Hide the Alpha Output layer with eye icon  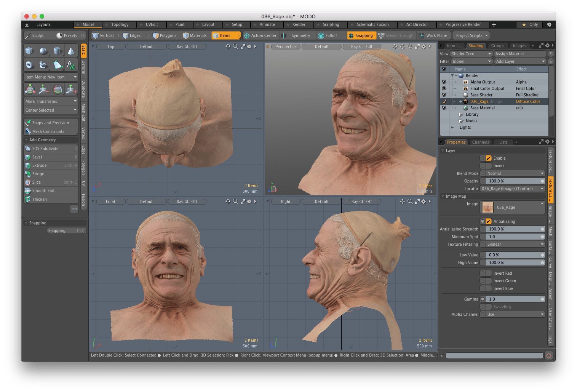click(444, 82)
